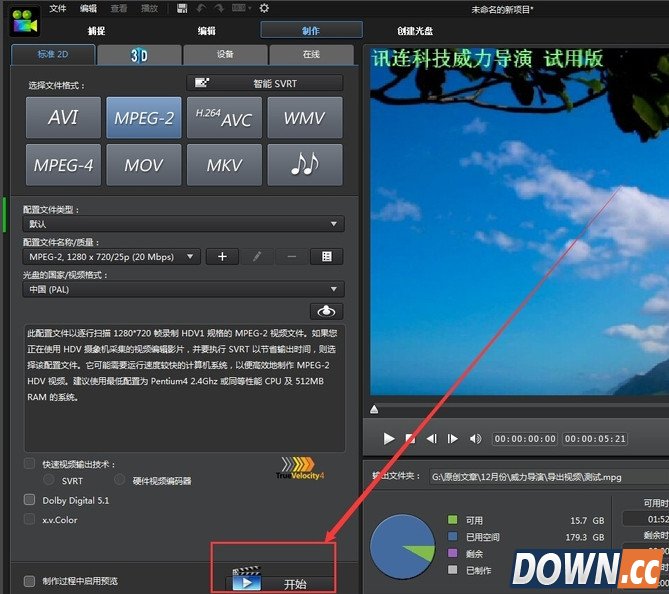Viewport: 669px width, 594px height.
Task: Add a new profile with plus button
Action: (x=222, y=256)
